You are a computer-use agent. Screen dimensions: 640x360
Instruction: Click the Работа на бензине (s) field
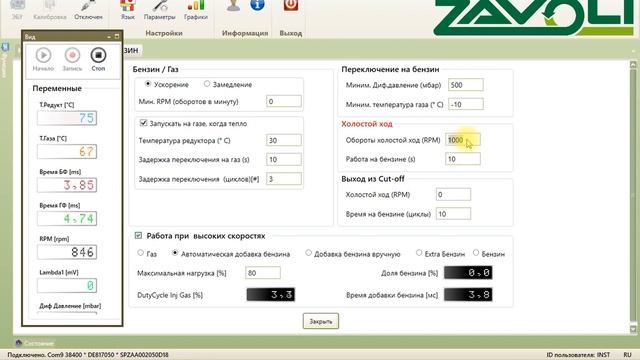coord(463,159)
